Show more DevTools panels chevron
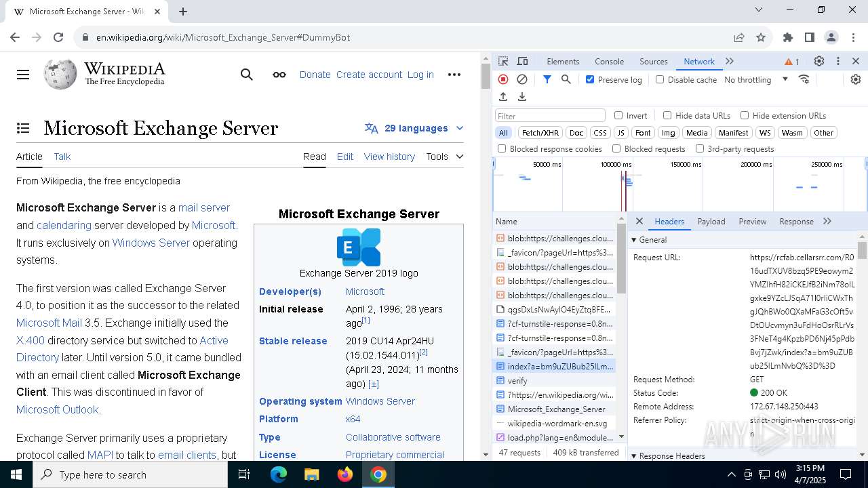Screen dimensions: 868x488 (730, 61)
